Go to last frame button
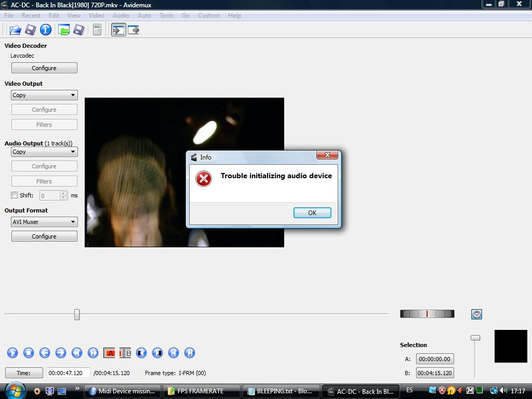This screenshot has width=532, height=399. 190,353
